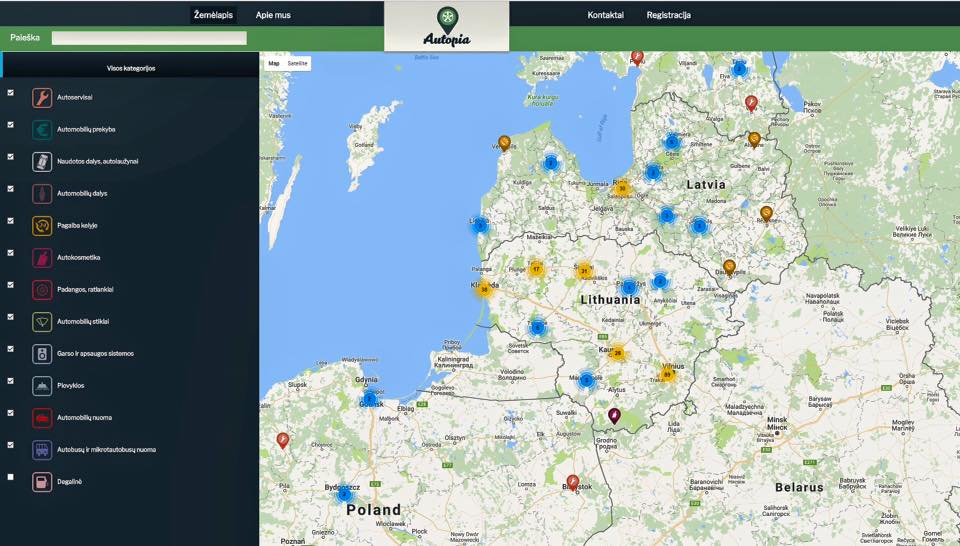Select the orange pin at Rēzekne
Screen dimensions: 960x546
767,213
